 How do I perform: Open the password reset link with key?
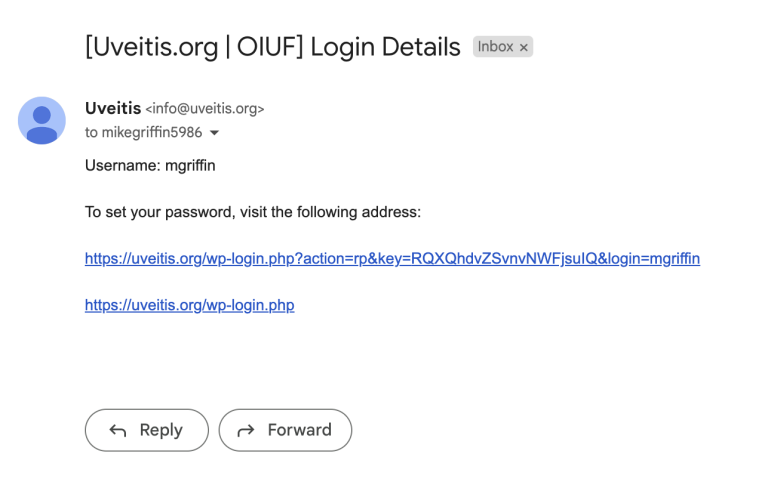(x=392, y=259)
